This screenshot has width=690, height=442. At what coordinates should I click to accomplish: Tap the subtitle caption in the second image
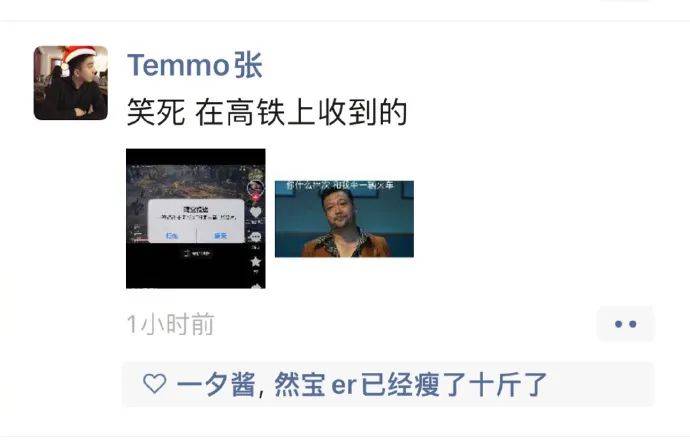(339, 186)
